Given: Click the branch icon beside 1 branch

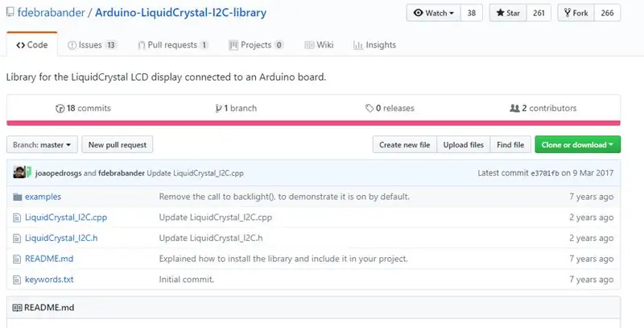Looking at the screenshot, I should 218,109.
